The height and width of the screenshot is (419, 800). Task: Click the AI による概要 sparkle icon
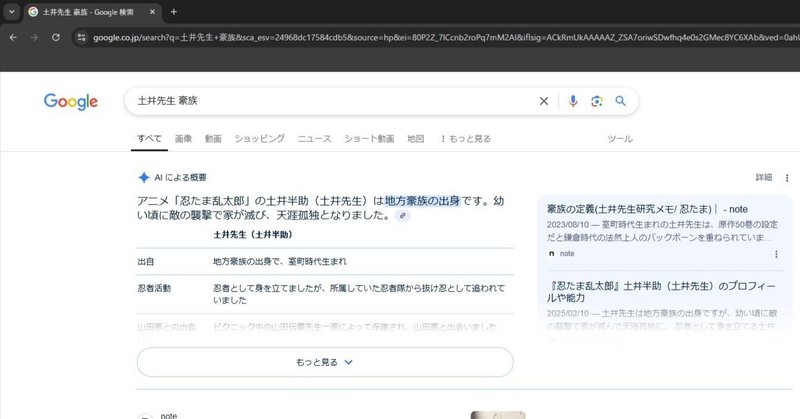click(144, 177)
